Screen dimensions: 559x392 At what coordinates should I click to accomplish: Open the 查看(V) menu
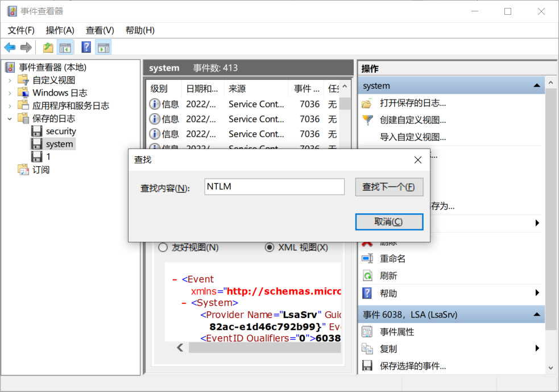[x=100, y=30]
